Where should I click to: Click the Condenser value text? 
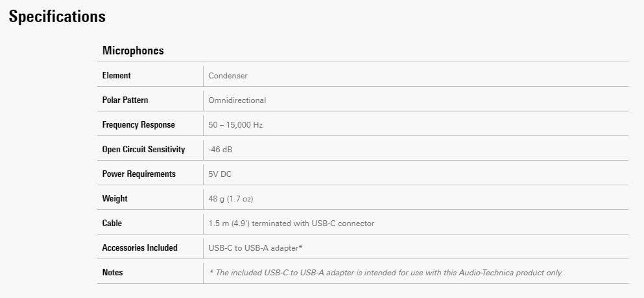coord(228,76)
